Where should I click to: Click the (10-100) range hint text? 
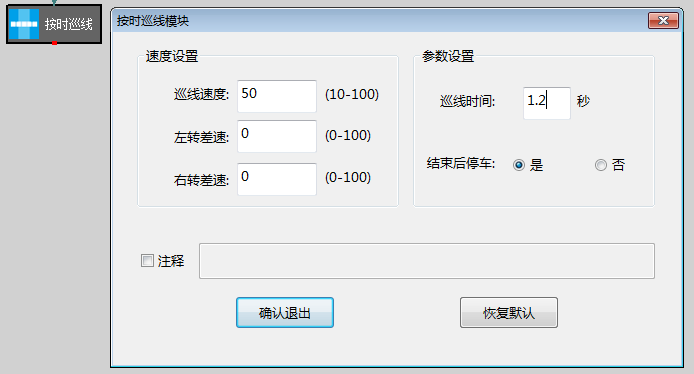coord(352,94)
